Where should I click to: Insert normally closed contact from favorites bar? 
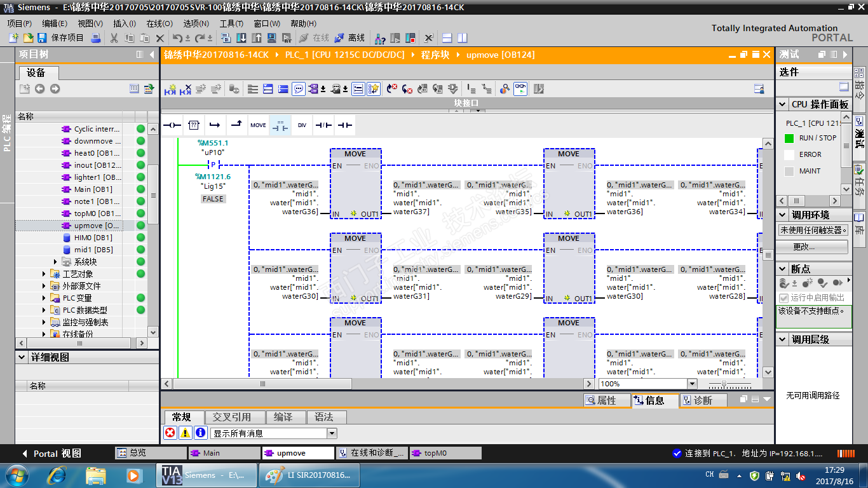[323, 125]
